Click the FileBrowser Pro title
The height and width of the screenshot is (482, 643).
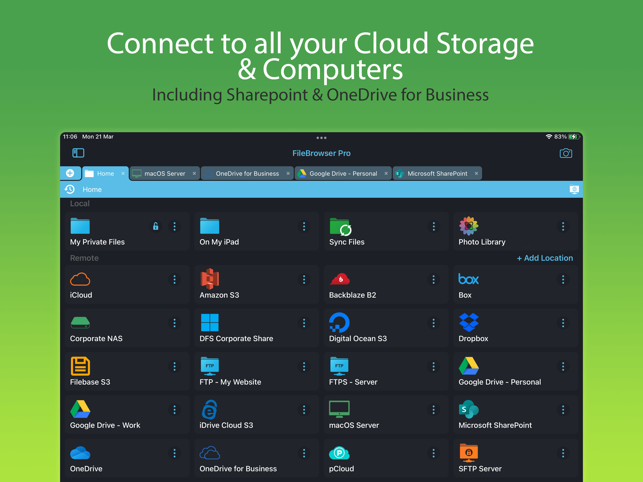[x=321, y=153]
